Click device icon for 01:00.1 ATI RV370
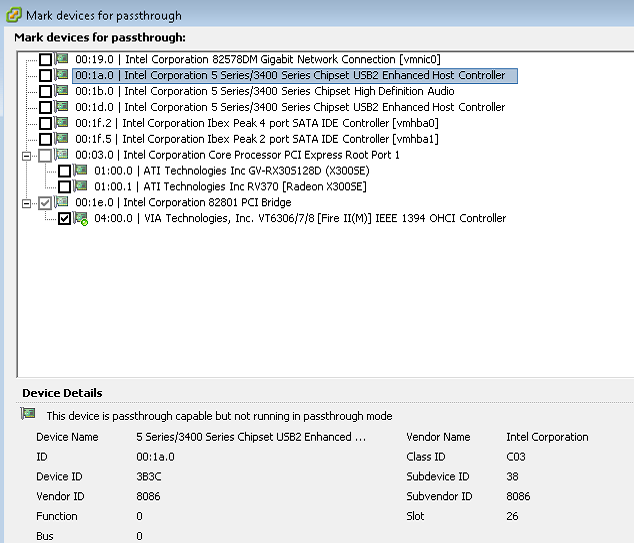Viewport: 634px width, 543px height. pyautogui.click(x=80, y=186)
